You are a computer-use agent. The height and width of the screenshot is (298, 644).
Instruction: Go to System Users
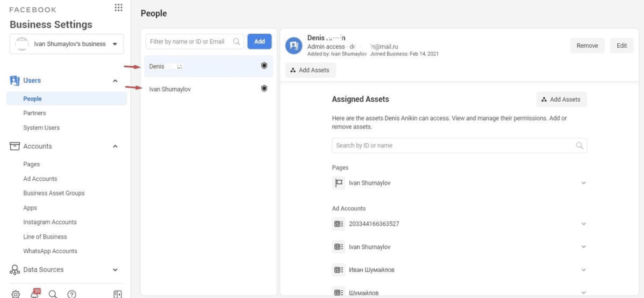tap(42, 128)
